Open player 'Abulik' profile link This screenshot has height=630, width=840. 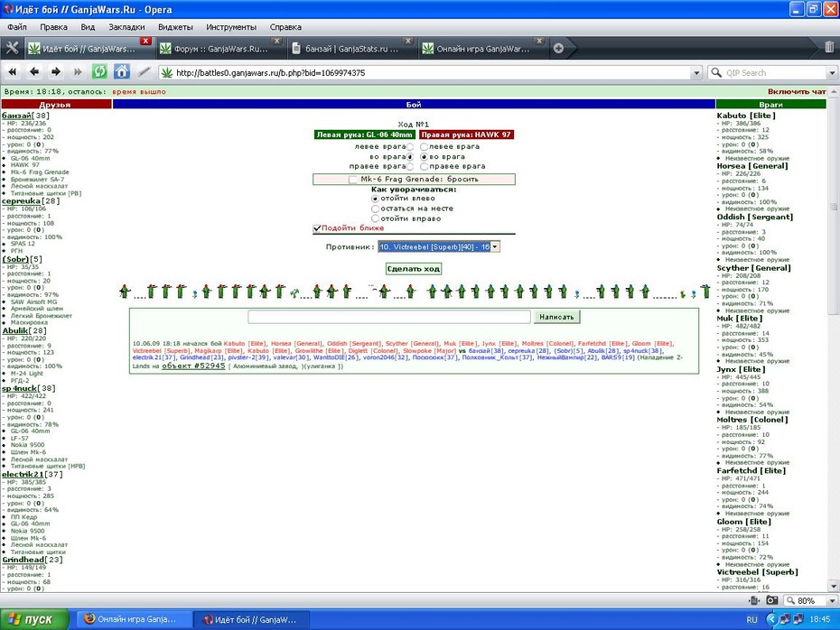(x=15, y=330)
